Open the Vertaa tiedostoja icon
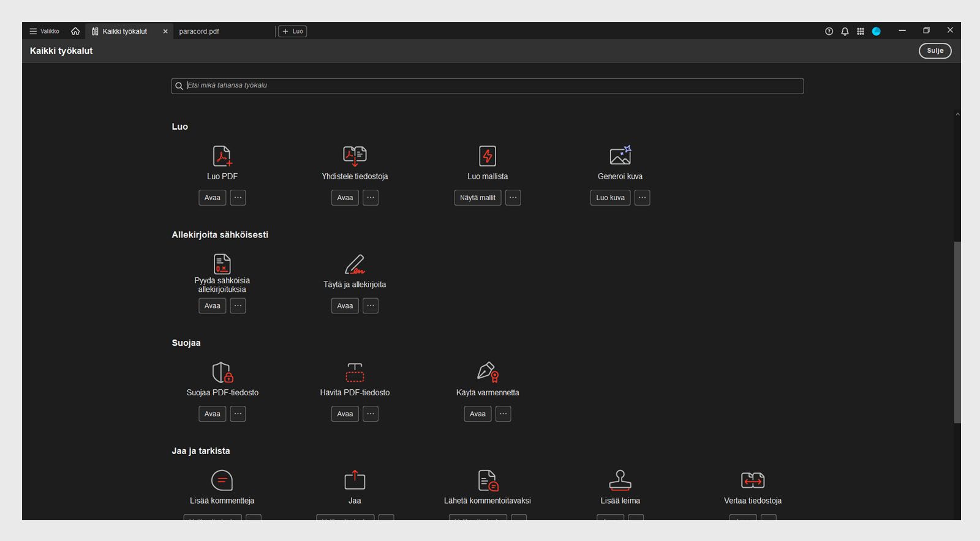980x541 pixels. [753, 480]
